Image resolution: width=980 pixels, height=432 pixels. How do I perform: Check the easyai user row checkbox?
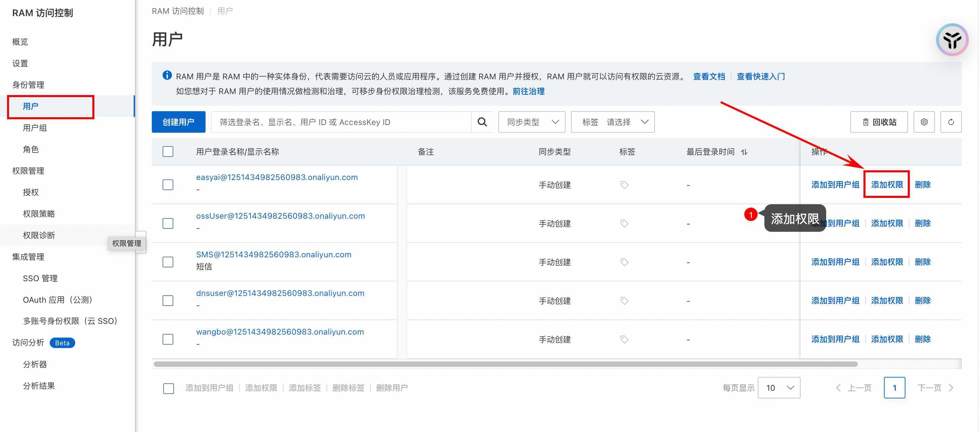pos(168,185)
